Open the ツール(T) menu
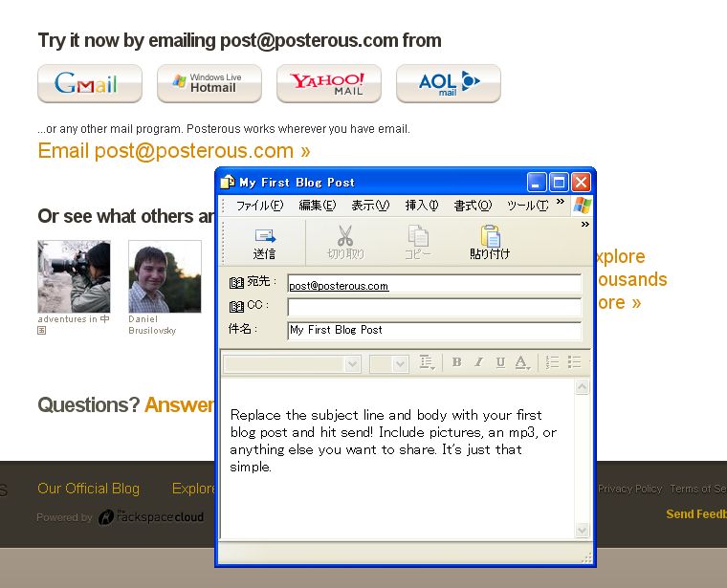Screen dimensions: 727x588 coord(528,206)
